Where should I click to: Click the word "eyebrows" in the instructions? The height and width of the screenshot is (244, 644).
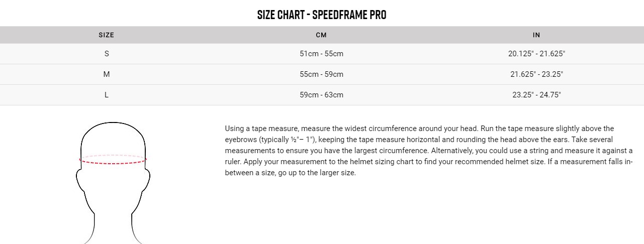[x=241, y=139]
